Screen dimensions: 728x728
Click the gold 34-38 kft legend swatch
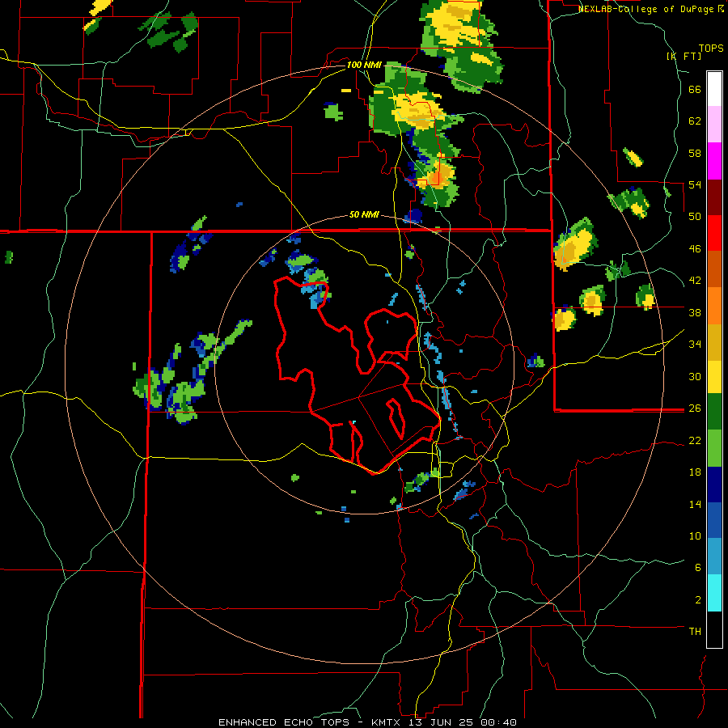point(714,341)
